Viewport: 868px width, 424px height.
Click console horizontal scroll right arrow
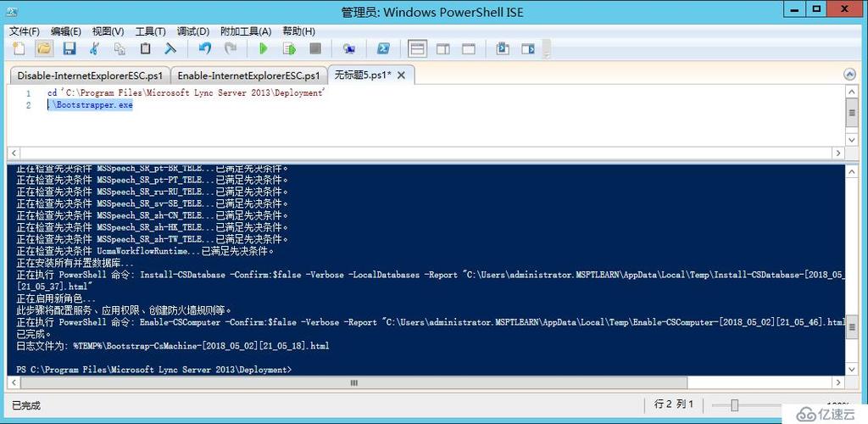(839, 382)
